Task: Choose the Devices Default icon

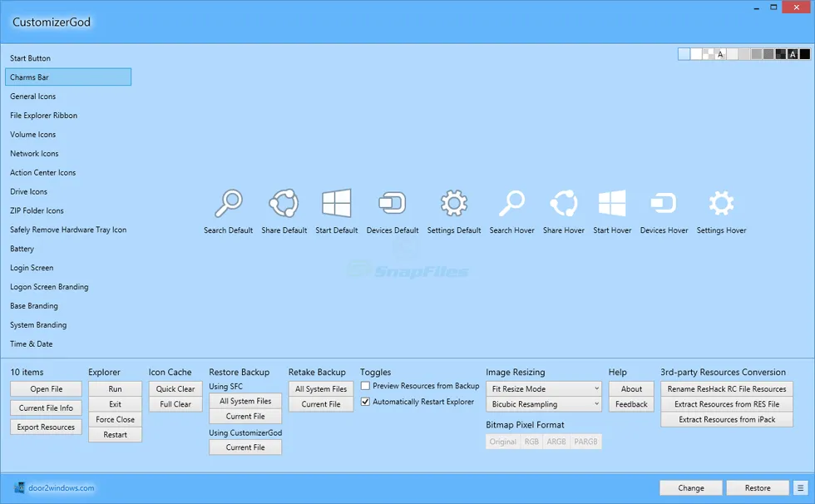Action: point(393,204)
